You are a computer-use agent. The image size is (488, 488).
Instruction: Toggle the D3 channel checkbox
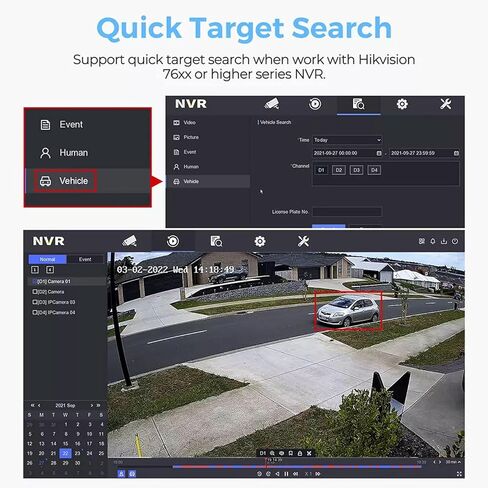[356, 170]
